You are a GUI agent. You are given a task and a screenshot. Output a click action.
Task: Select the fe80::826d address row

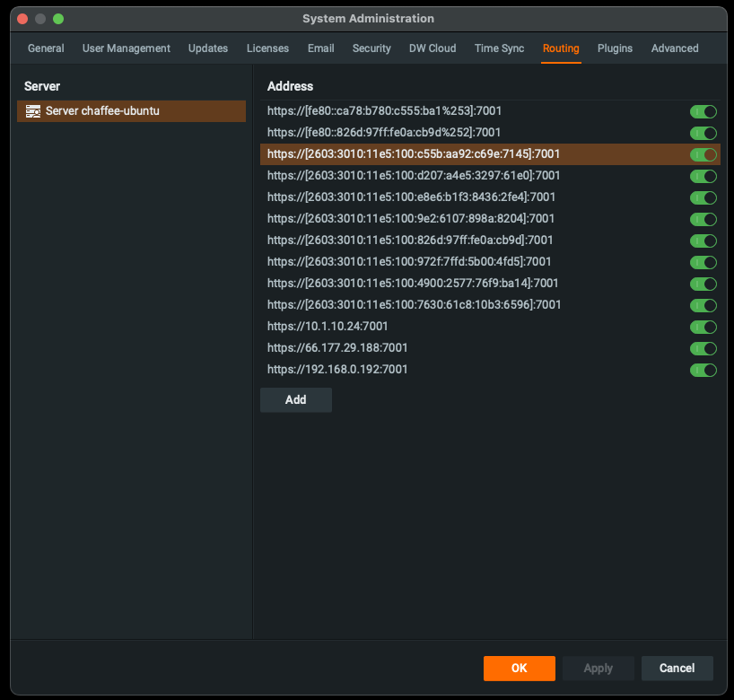coord(384,133)
